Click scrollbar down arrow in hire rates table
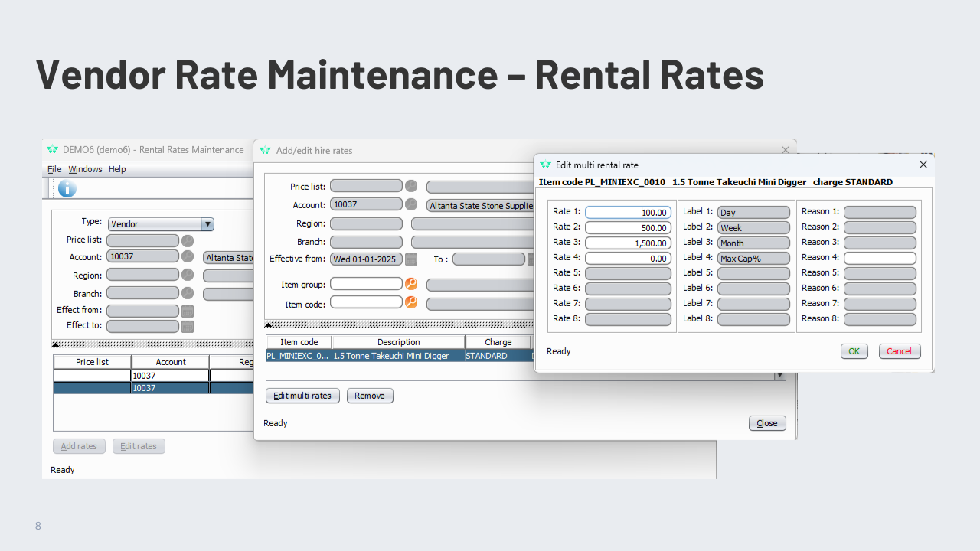This screenshot has width=980, height=551. coord(780,376)
